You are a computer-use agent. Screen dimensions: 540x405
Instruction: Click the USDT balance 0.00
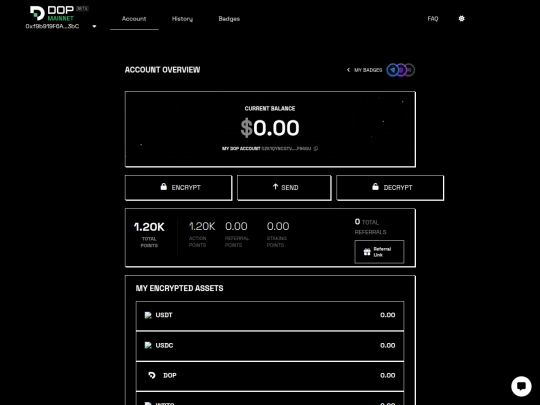coord(387,315)
